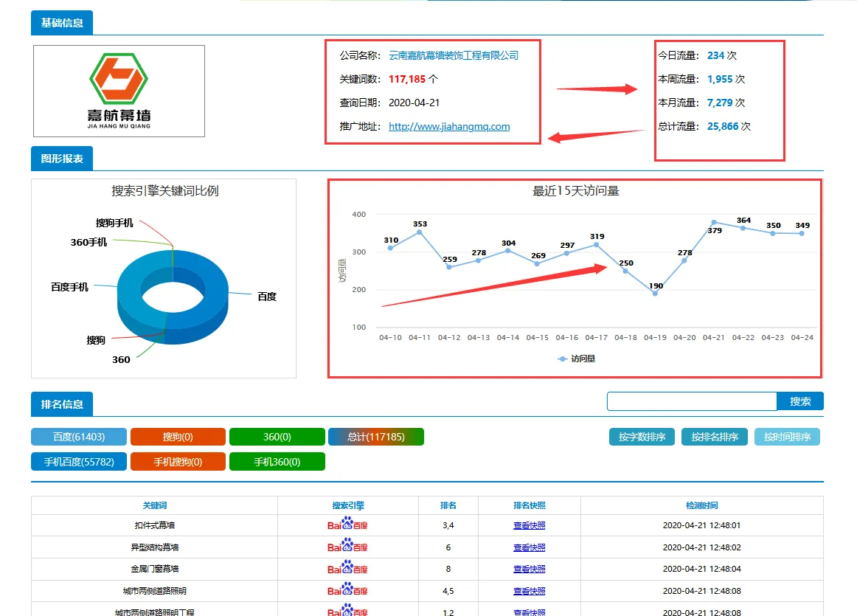Switch to the 基础信息 tab

pyautogui.click(x=61, y=22)
